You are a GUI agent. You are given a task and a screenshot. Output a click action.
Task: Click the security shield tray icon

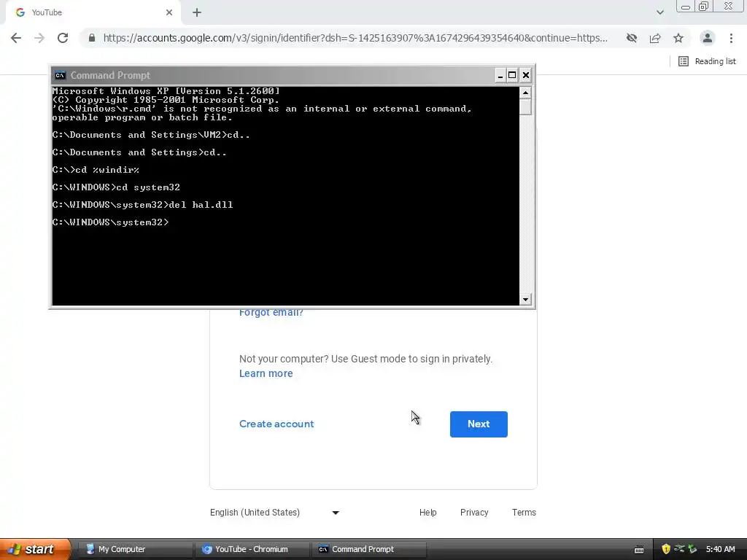tap(666, 550)
